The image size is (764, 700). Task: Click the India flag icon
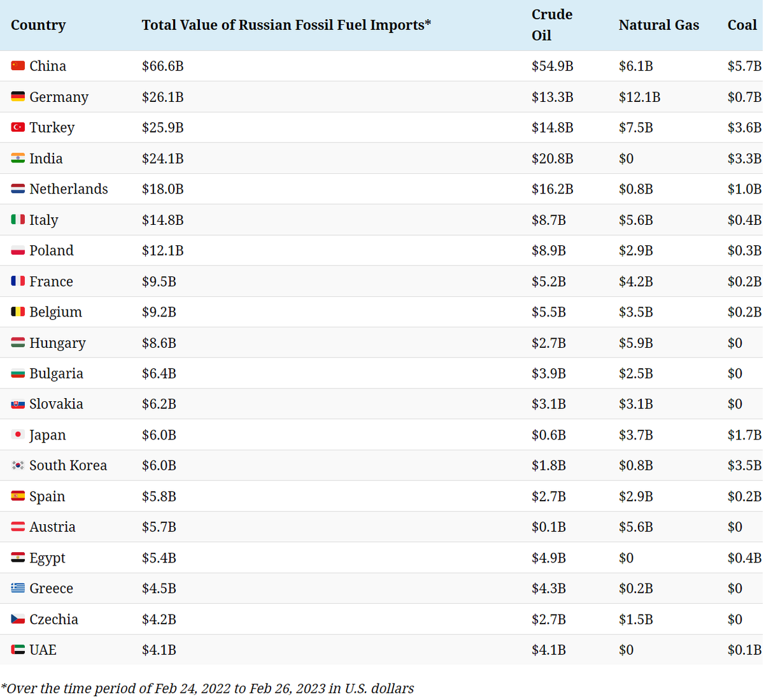pyautogui.click(x=18, y=158)
